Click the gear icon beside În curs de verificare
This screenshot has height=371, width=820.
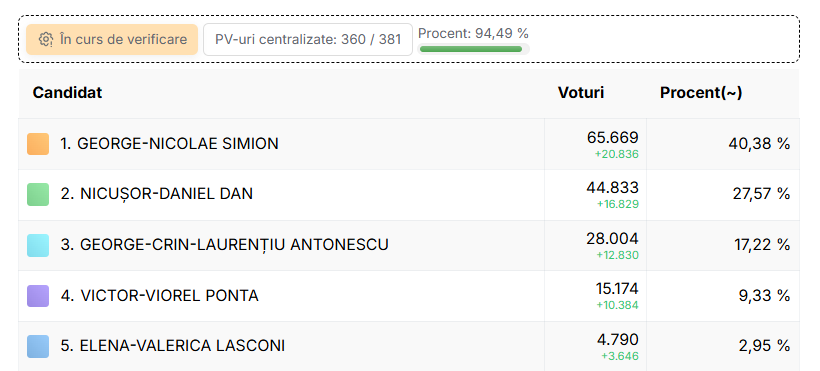pyautogui.click(x=46, y=39)
